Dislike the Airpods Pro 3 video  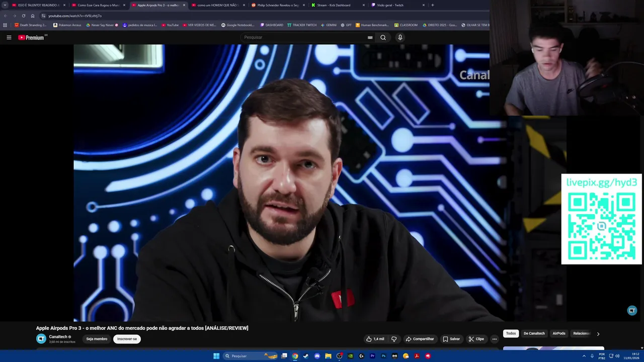coord(394,339)
